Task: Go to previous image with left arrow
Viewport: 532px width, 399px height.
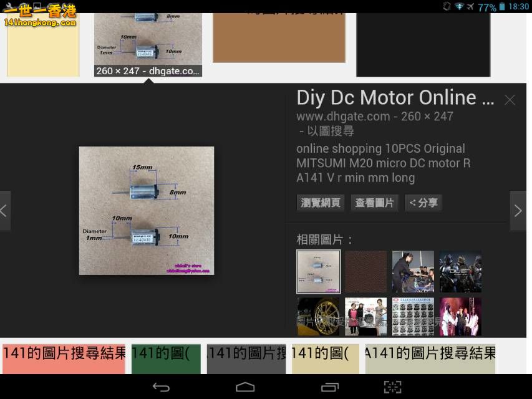Action: pyautogui.click(x=5, y=211)
